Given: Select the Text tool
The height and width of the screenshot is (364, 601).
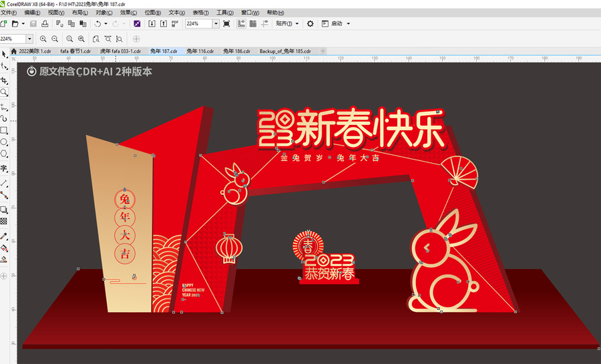Looking at the screenshot, I should coord(4,168).
